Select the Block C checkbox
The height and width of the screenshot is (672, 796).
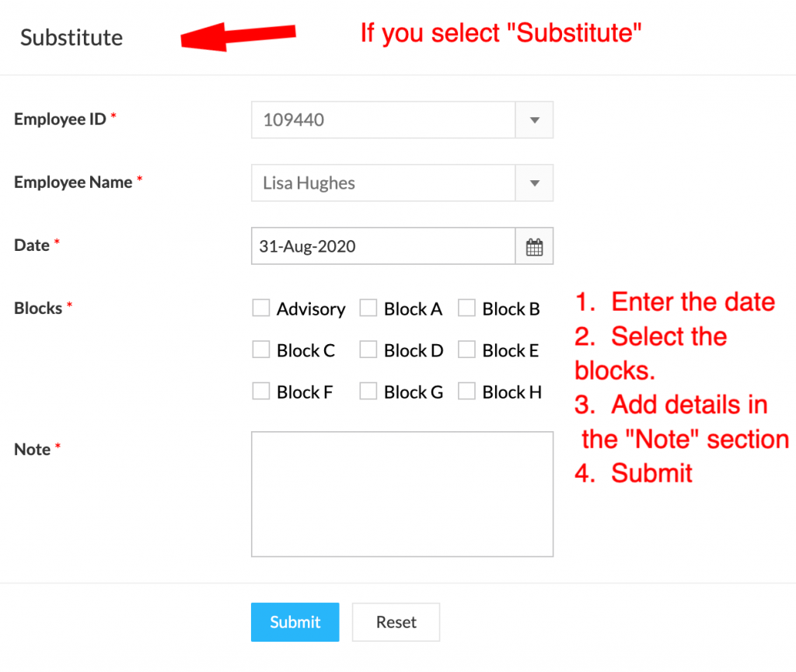pos(261,350)
